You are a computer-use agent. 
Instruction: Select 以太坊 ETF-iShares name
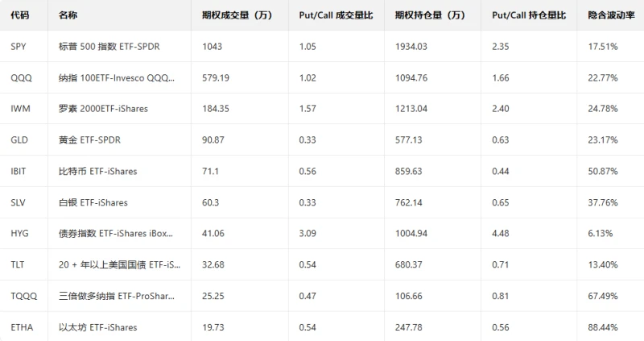tap(98, 327)
